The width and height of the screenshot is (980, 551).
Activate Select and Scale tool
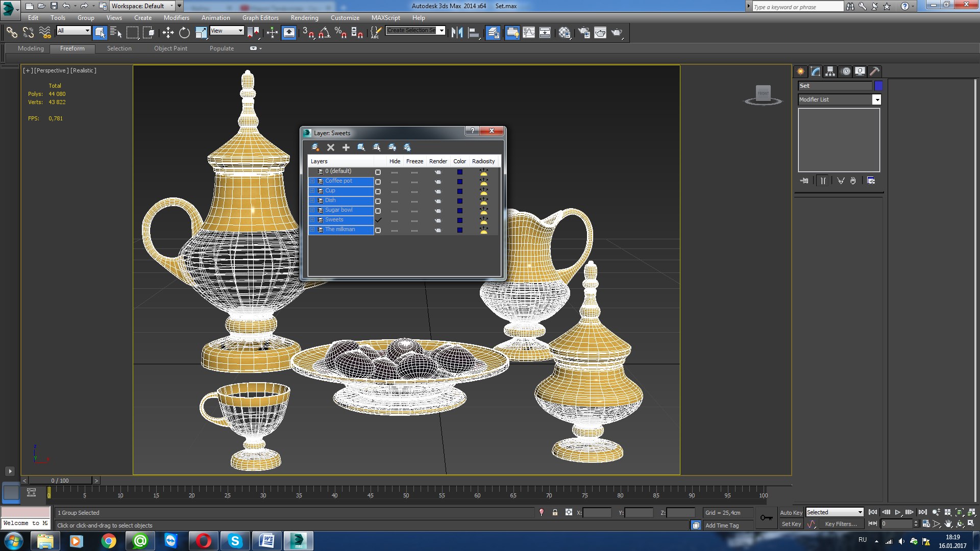coord(201,33)
